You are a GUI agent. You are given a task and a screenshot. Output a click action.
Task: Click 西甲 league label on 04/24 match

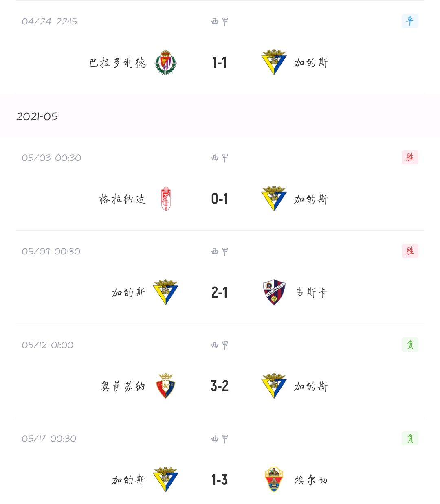[x=220, y=21]
